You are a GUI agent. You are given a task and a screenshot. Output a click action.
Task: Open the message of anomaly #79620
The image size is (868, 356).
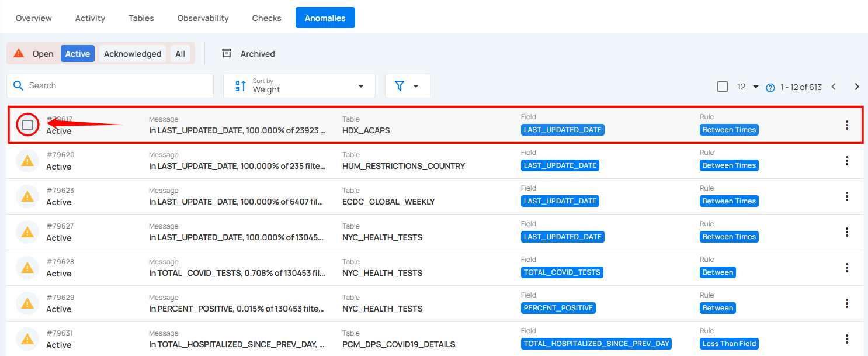click(x=237, y=166)
